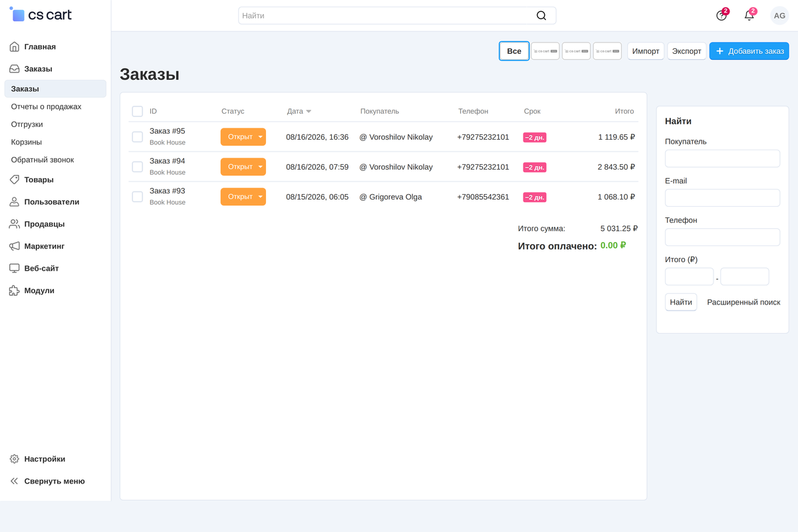Click the Покупатель input field

click(722, 158)
